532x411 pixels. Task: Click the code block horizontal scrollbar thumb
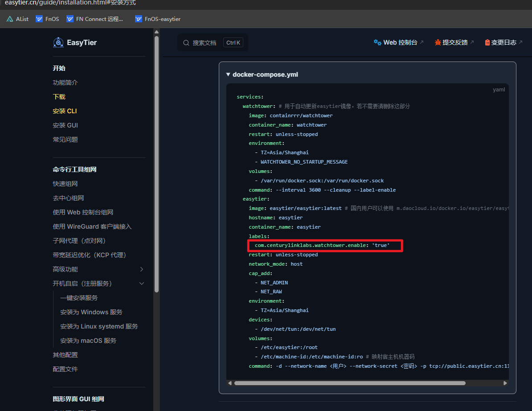tap(350, 383)
